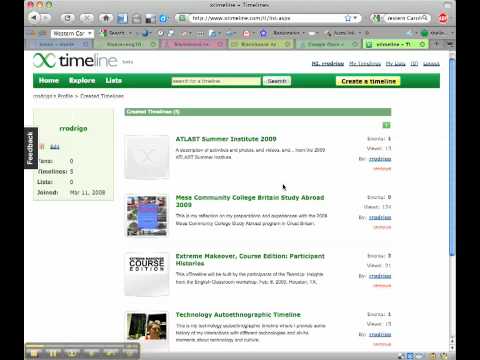This screenshot has height=360, width=480.
Task: Switch to the xtimeline browser tab
Action: (x=395, y=44)
